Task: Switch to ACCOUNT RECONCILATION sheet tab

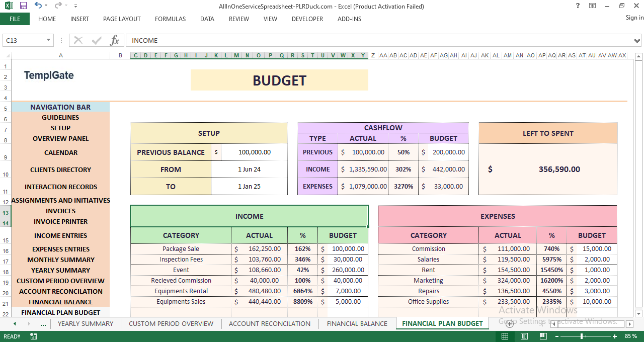Action: coord(270,323)
